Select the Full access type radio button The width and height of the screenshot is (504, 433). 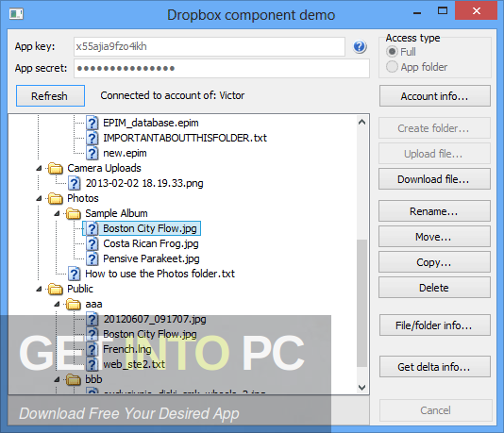[x=392, y=52]
